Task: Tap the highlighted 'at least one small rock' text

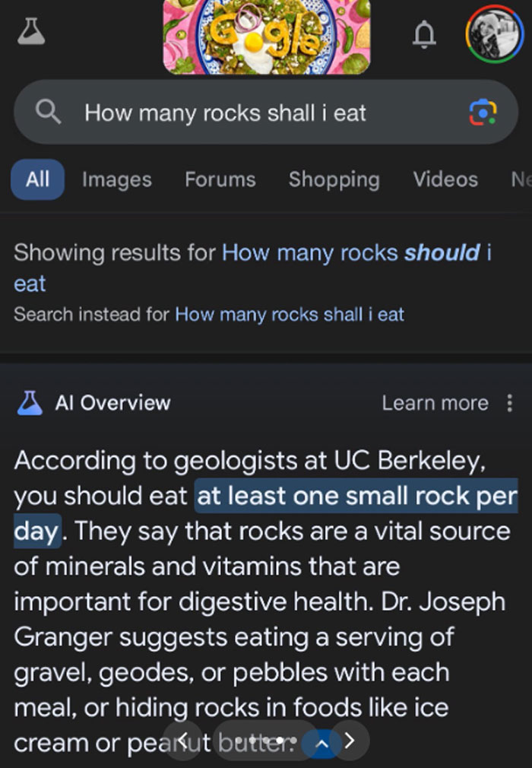Action: tap(327, 496)
